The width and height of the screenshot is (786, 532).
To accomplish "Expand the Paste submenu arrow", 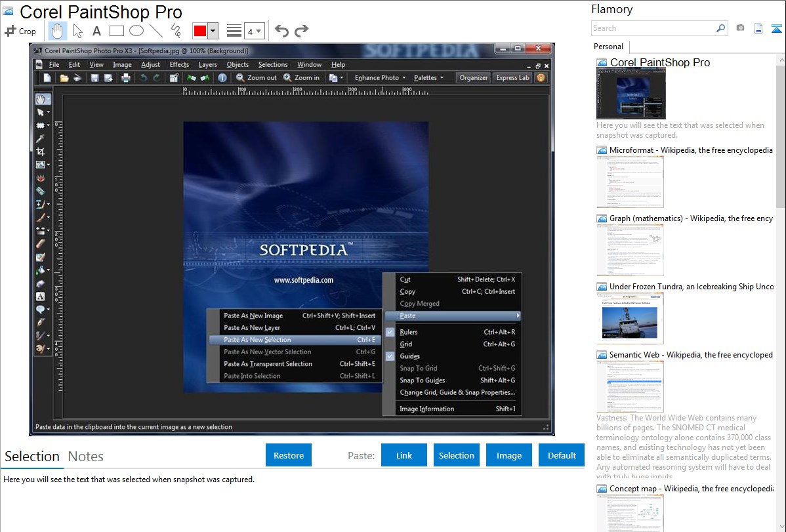I will pyautogui.click(x=518, y=316).
